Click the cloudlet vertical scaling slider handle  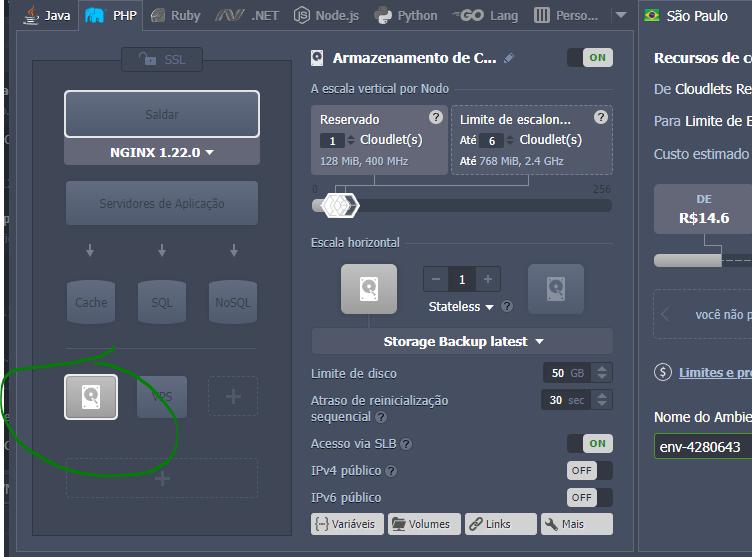click(x=339, y=205)
